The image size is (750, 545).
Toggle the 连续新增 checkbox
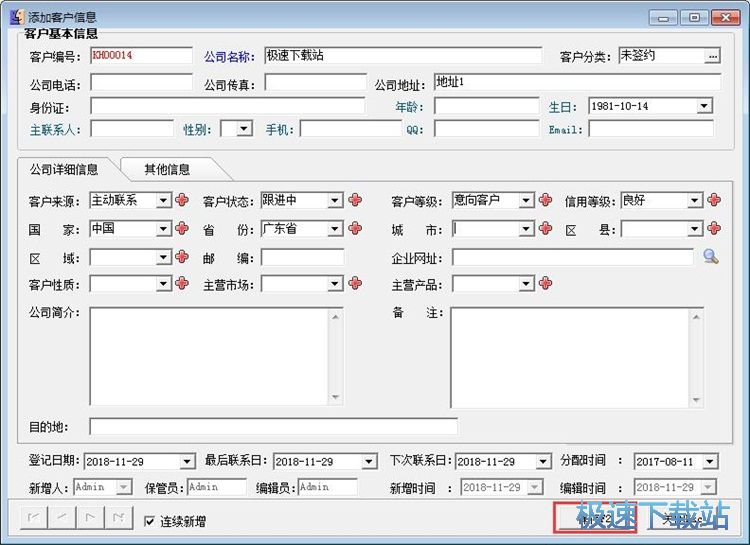pyautogui.click(x=149, y=521)
